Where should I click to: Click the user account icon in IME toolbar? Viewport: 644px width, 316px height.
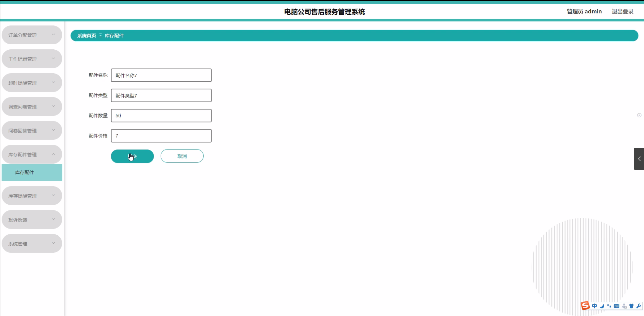pyautogui.click(x=624, y=306)
